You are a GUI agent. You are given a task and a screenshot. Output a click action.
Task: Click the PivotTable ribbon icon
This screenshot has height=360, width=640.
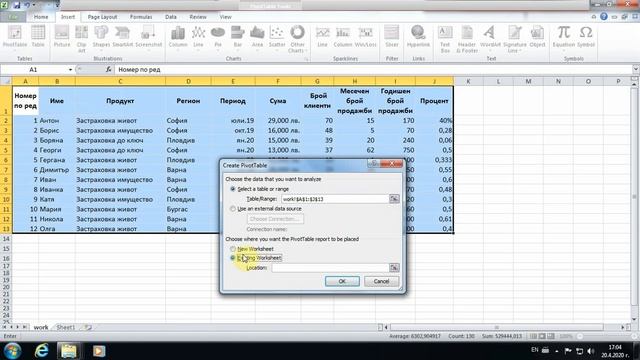(15, 37)
